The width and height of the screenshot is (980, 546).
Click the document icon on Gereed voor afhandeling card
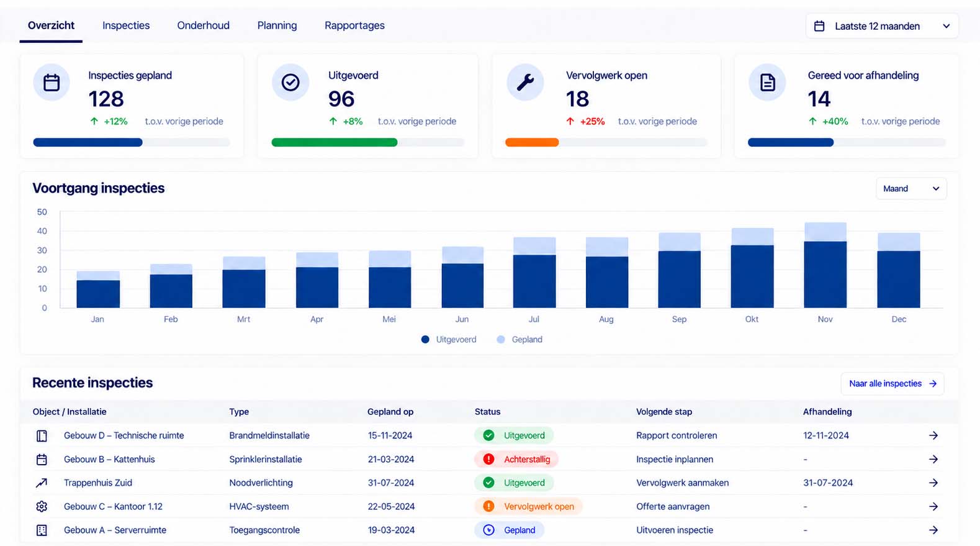pos(767,82)
